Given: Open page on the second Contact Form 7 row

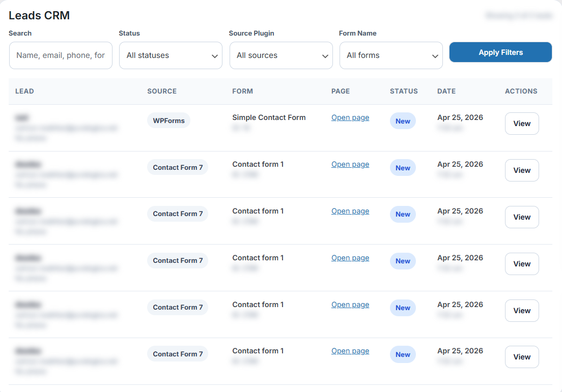Looking at the screenshot, I should tap(350, 211).
